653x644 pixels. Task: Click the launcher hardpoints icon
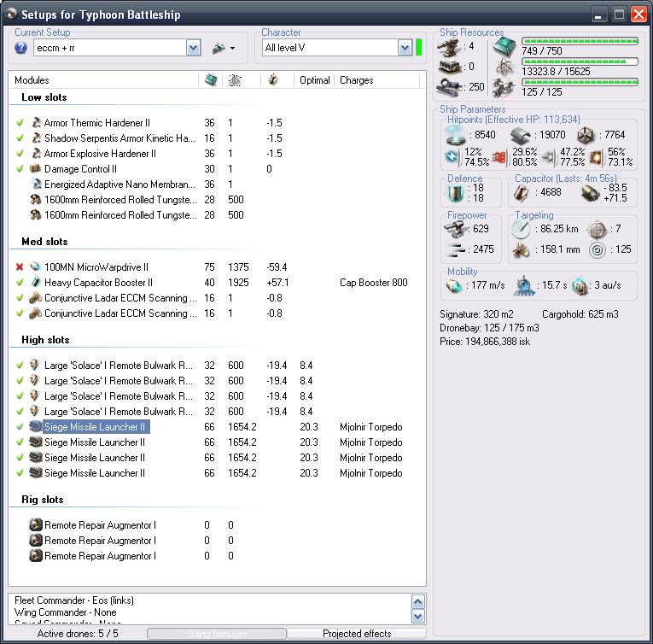tap(450, 67)
